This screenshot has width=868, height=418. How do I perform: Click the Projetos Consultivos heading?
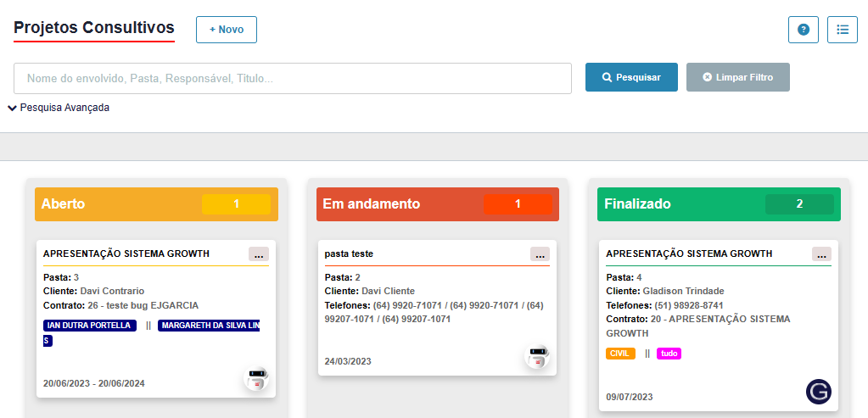coord(94,27)
